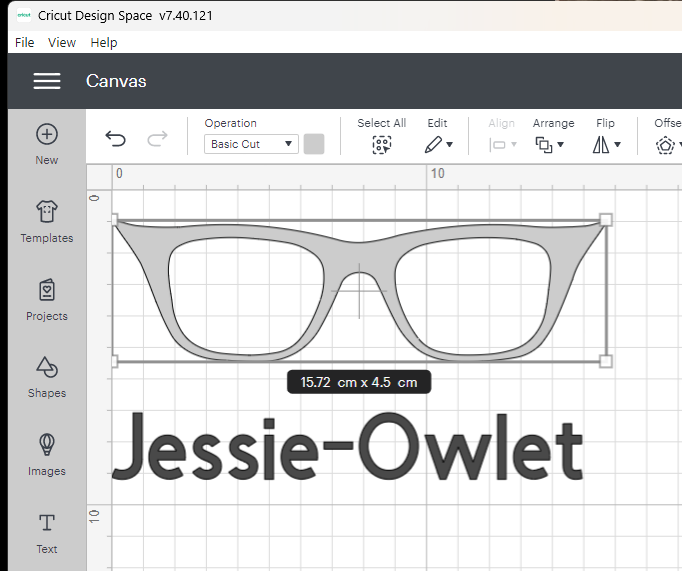Select the Jessie-Owlet text on canvas
682x571 pixels.
point(348,448)
